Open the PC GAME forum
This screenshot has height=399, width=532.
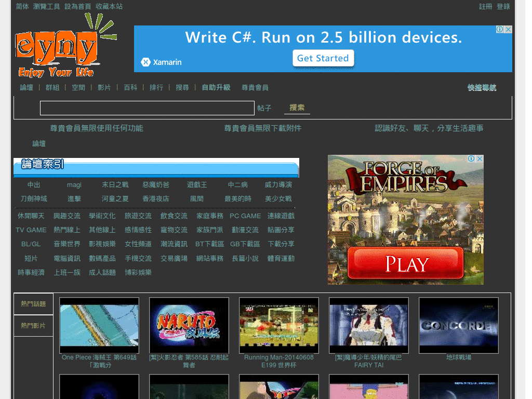(245, 216)
